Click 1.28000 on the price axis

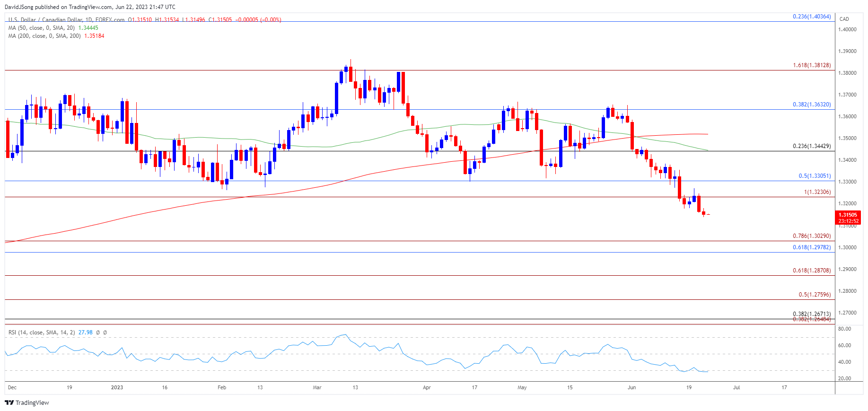pos(847,291)
